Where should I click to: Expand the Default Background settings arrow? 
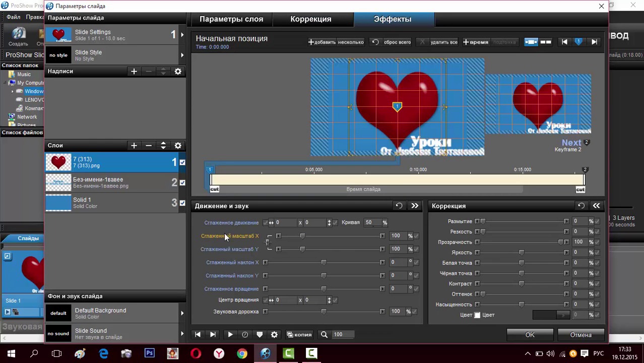coord(182,313)
